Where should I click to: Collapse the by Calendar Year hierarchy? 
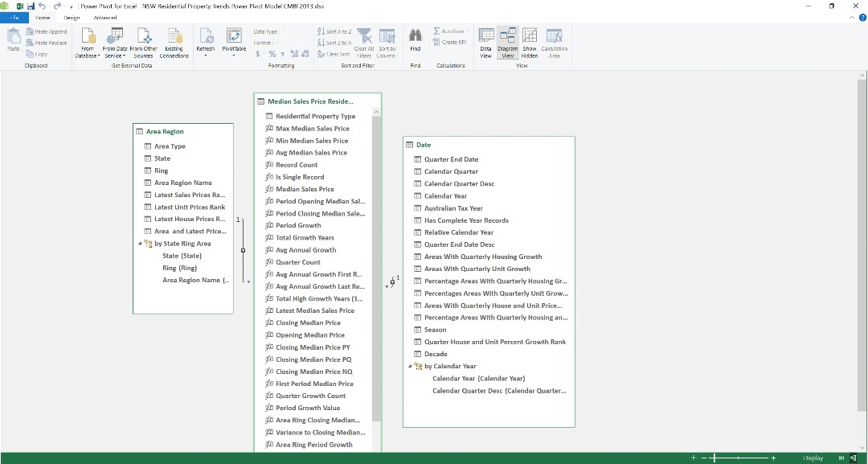point(410,366)
